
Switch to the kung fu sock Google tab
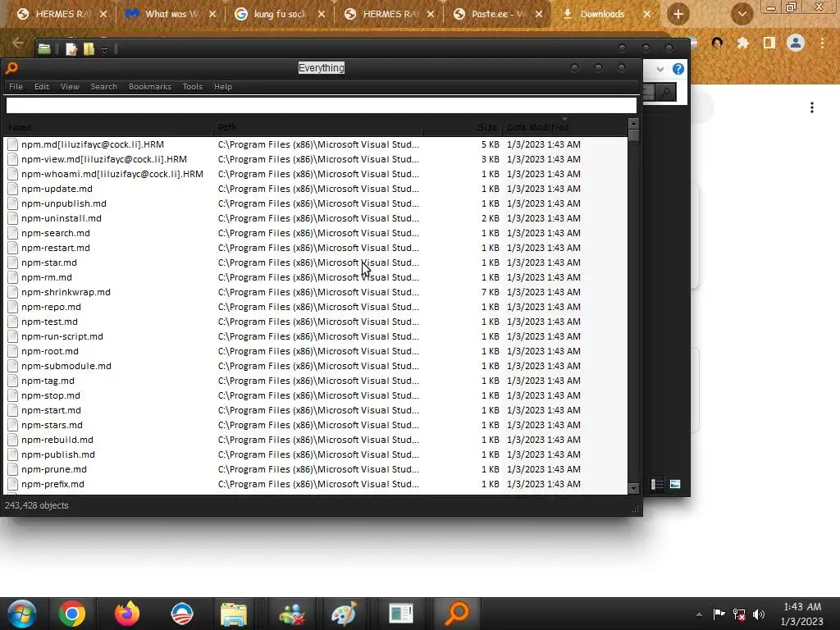(x=280, y=15)
